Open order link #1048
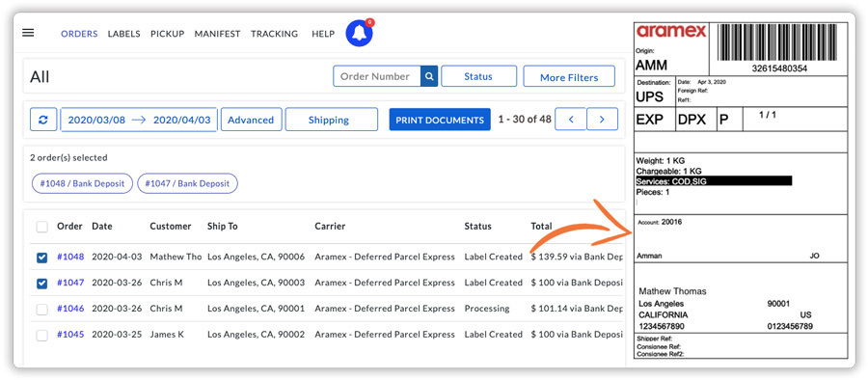The image size is (868, 380). tap(70, 257)
